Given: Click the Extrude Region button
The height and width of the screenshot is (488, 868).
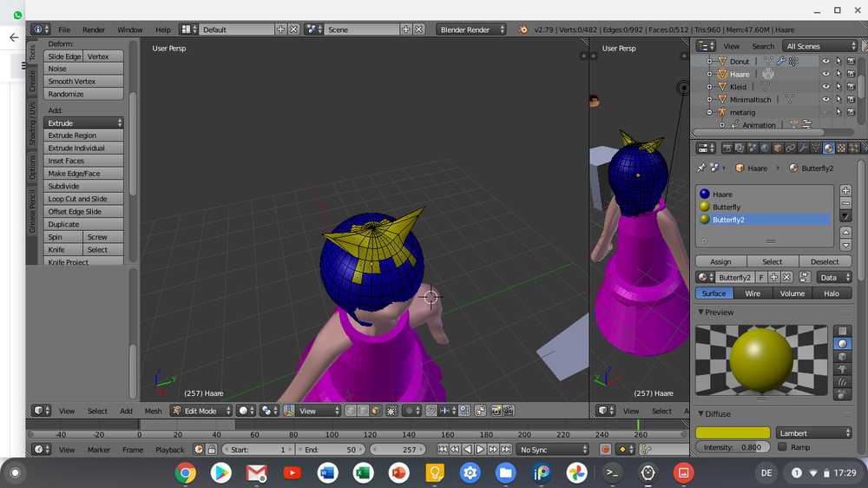Looking at the screenshot, I should [x=83, y=135].
